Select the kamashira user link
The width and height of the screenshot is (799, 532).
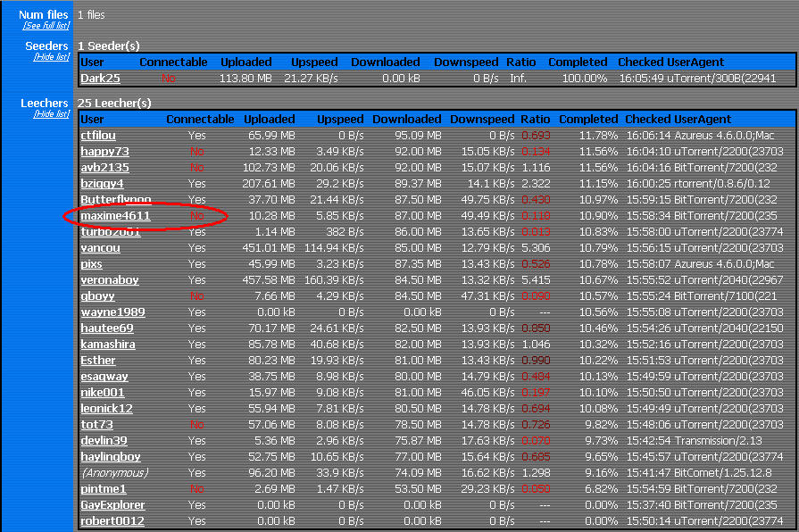click(108, 345)
